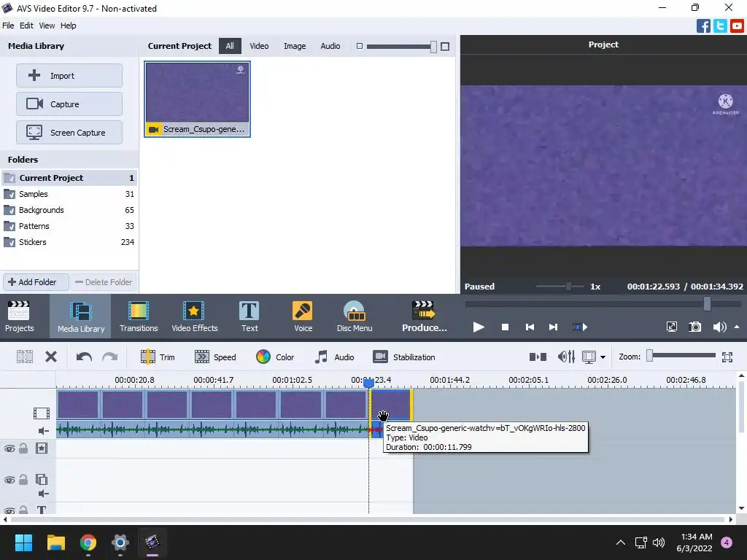Open the timeline view dropdown arrow
The image size is (747, 560).
[x=603, y=357]
